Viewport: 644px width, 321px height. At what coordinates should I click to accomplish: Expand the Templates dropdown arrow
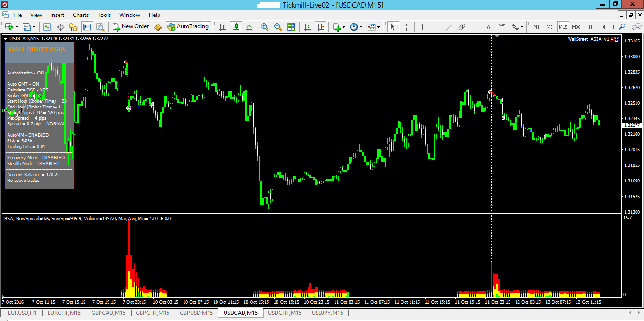point(379,27)
